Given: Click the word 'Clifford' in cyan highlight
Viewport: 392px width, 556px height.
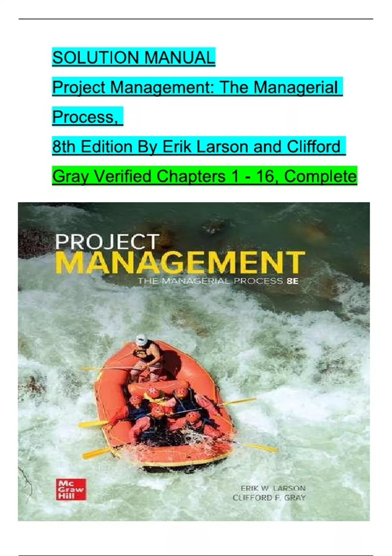Looking at the screenshot, I should click(x=314, y=146).
